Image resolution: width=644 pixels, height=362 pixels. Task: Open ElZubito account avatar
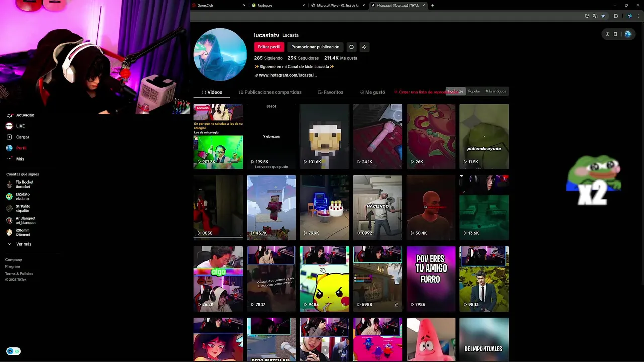pyautogui.click(x=9, y=196)
